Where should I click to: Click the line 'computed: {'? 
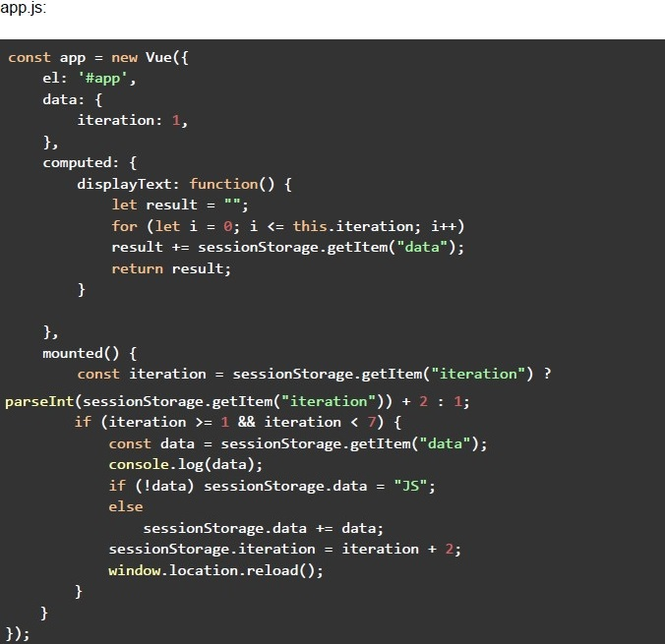pos(90,163)
